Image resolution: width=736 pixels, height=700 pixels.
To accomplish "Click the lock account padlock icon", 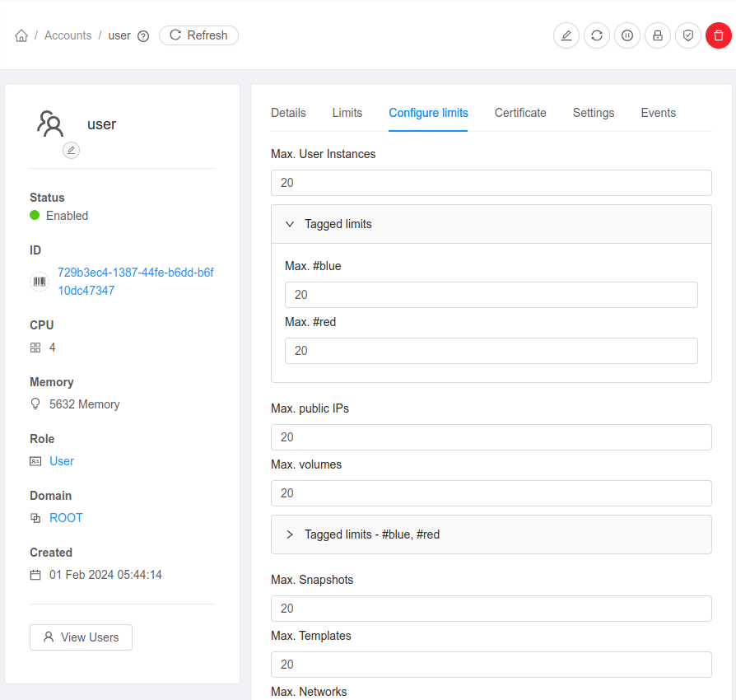I will (657, 35).
